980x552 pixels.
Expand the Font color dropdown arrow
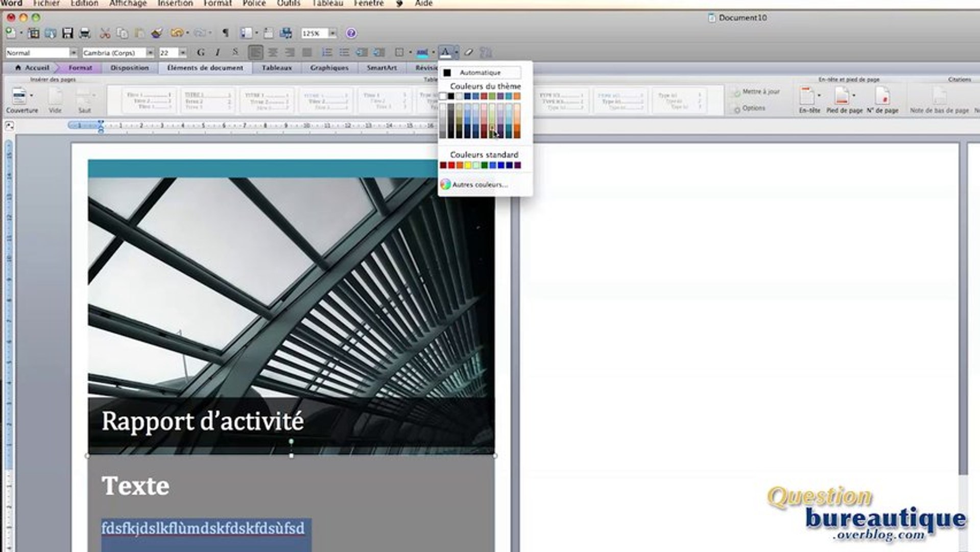[456, 52]
